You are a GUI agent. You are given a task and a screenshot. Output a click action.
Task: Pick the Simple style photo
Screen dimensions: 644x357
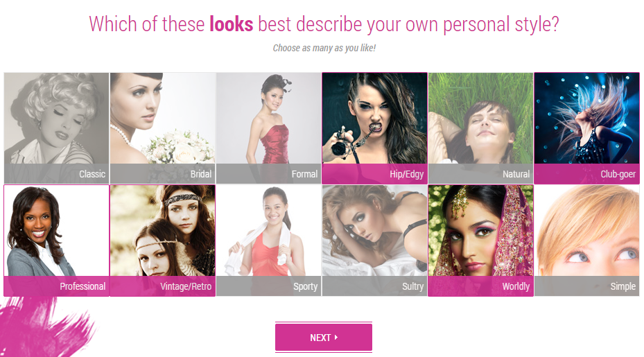(586, 241)
